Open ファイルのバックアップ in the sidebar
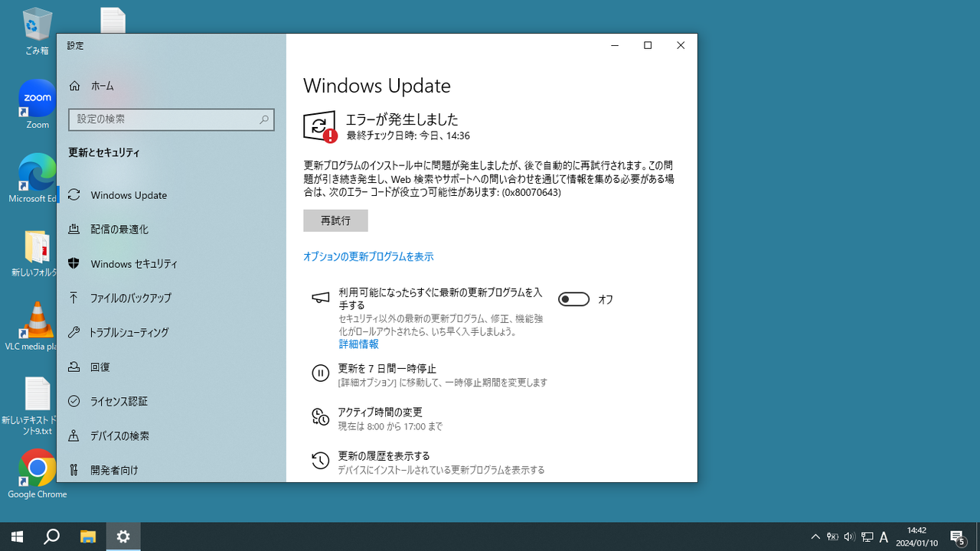980x551 pixels. click(171, 298)
